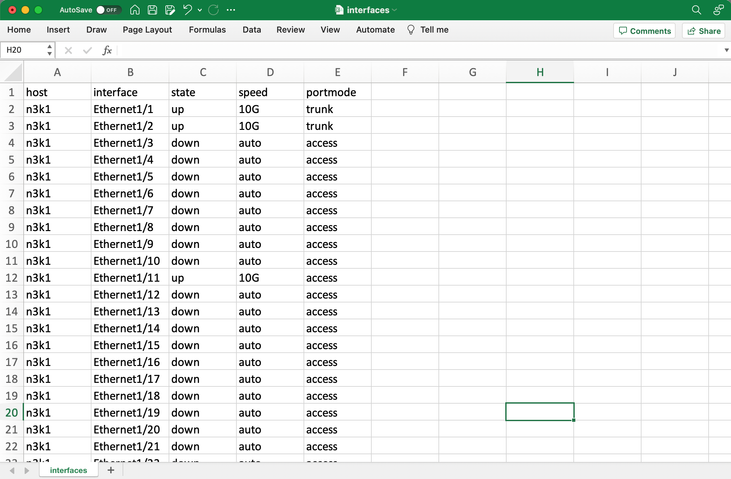Open the search magnifier icon
The width and height of the screenshot is (731, 479).
[696, 10]
